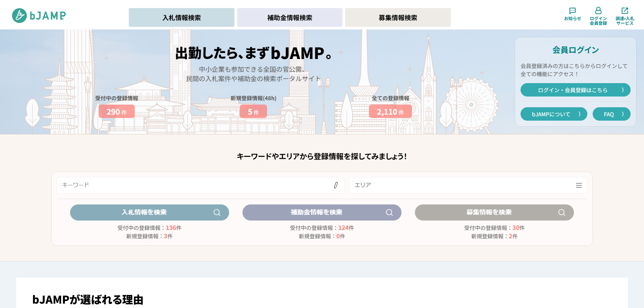Click ログイン・会員登録はこちら button

(x=575, y=90)
